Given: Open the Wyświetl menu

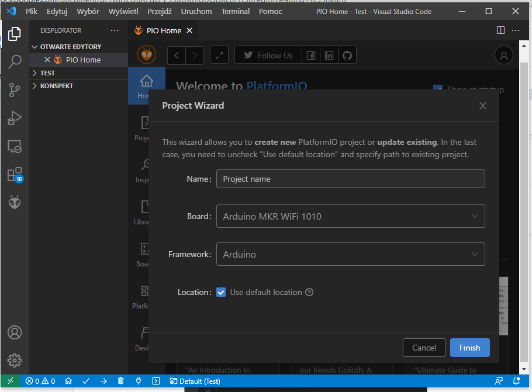Looking at the screenshot, I should point(123,12).
